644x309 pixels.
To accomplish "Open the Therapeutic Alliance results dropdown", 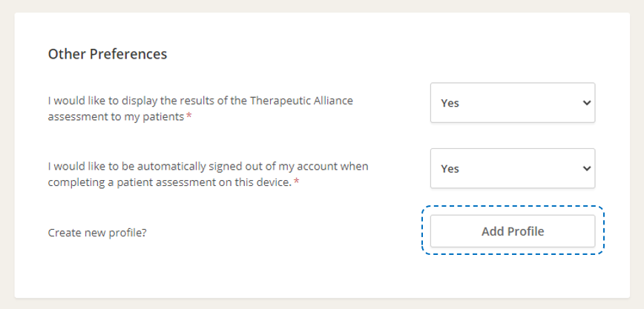I will (512, 103).
